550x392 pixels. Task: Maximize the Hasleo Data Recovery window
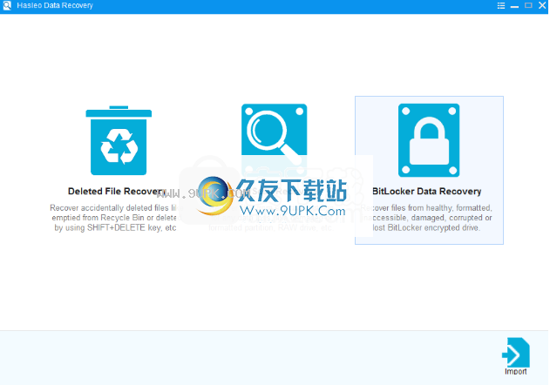(528, 5)
